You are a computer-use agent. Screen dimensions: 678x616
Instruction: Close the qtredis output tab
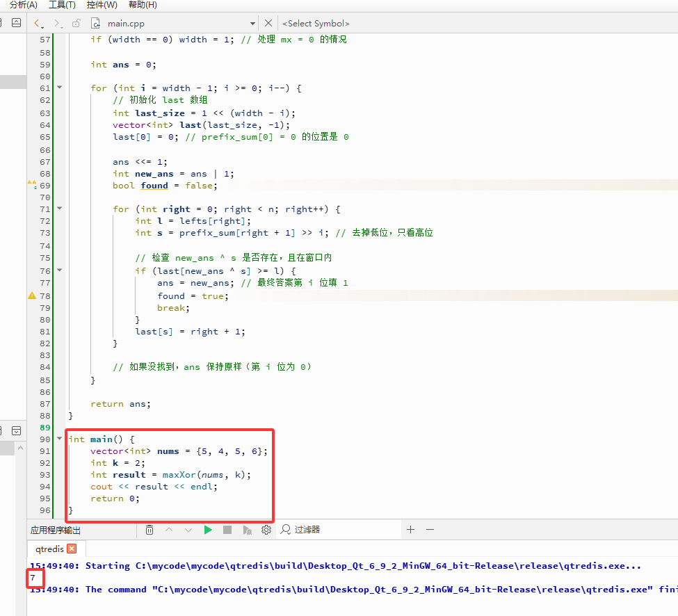[72, 549]
